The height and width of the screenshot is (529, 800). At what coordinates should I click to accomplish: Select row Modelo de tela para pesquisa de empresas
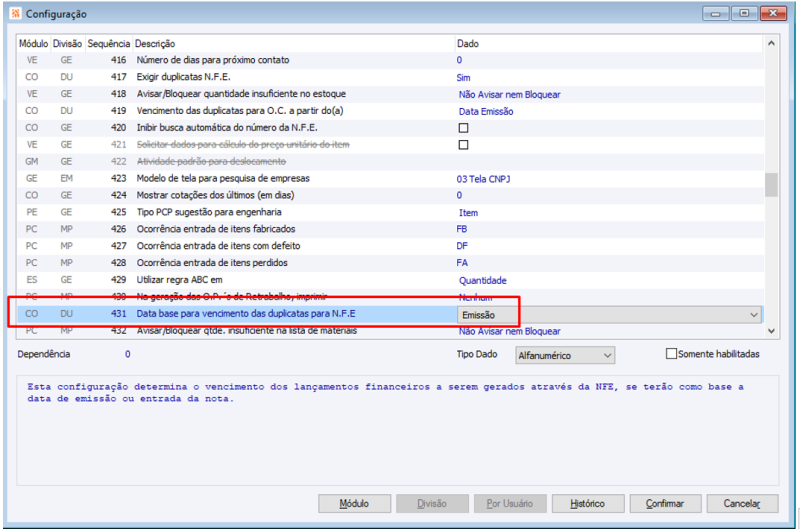tap(390, 178)
